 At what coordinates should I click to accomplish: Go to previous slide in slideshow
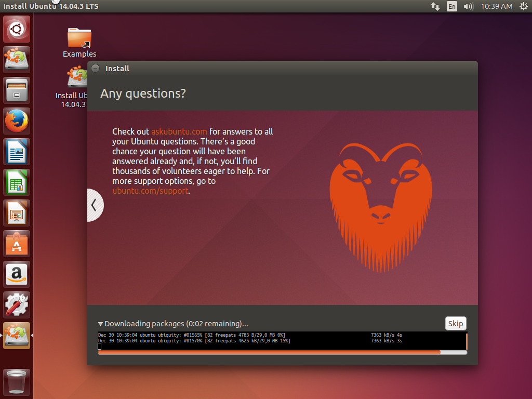point(95,205)
